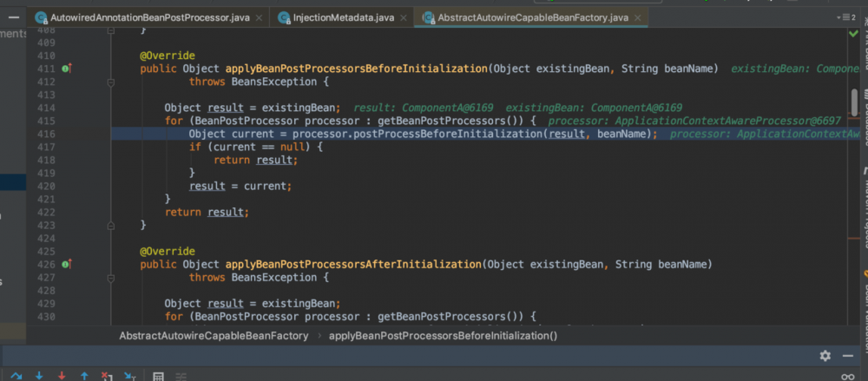Open hidden tabs list dropdown
The width and height of the screenshot is (868, 381).
[846, 17]
